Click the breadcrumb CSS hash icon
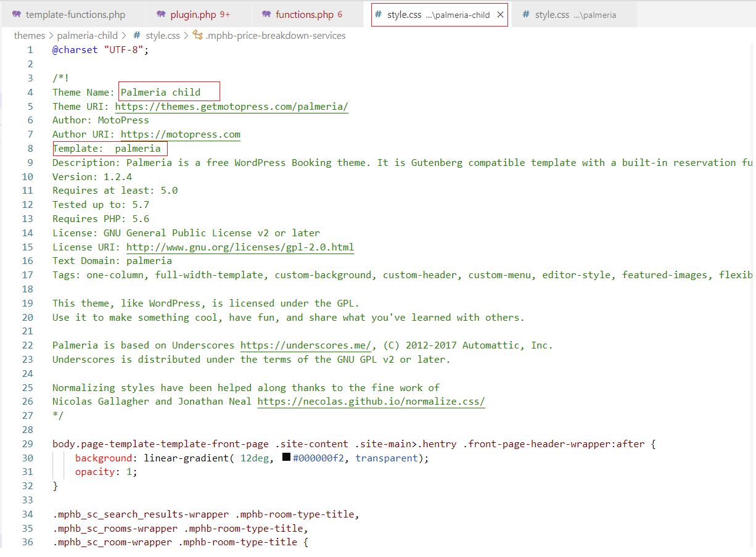The height and width of the screenshot is (557, 756). pos(137,36)
